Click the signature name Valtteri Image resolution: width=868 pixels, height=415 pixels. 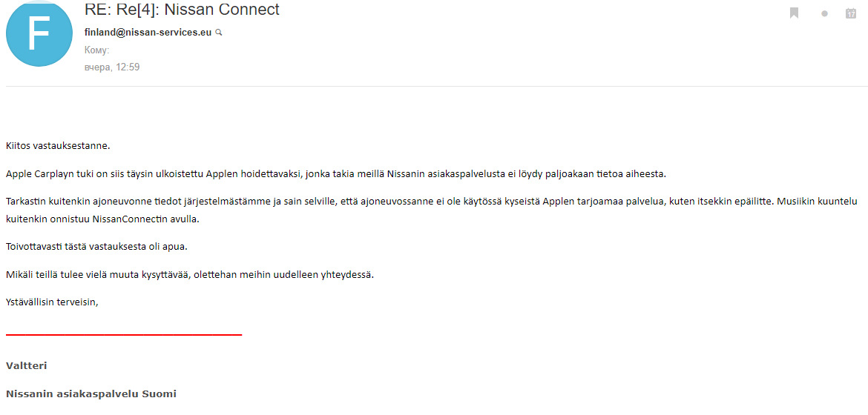pyautogui.click(x=27, y=366)
